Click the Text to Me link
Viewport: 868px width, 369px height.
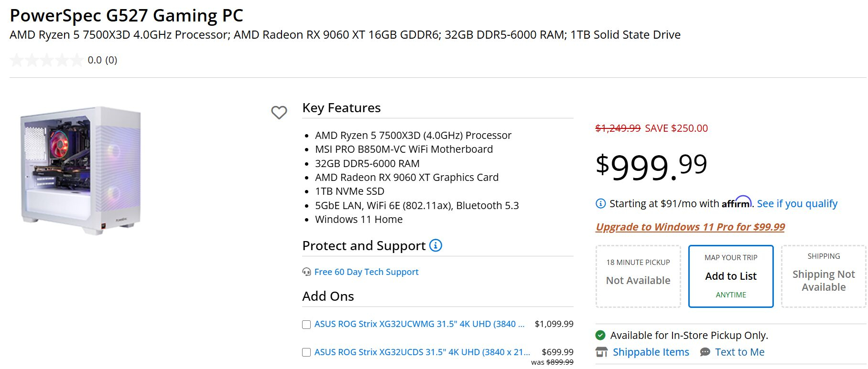point(739,352)
